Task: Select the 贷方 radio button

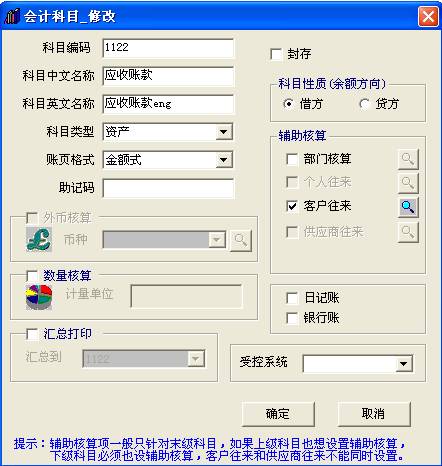Action: pos(365,104)
